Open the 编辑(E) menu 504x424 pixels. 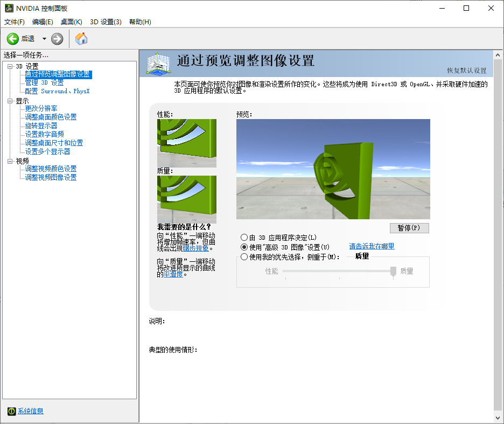tap(43, 22)
